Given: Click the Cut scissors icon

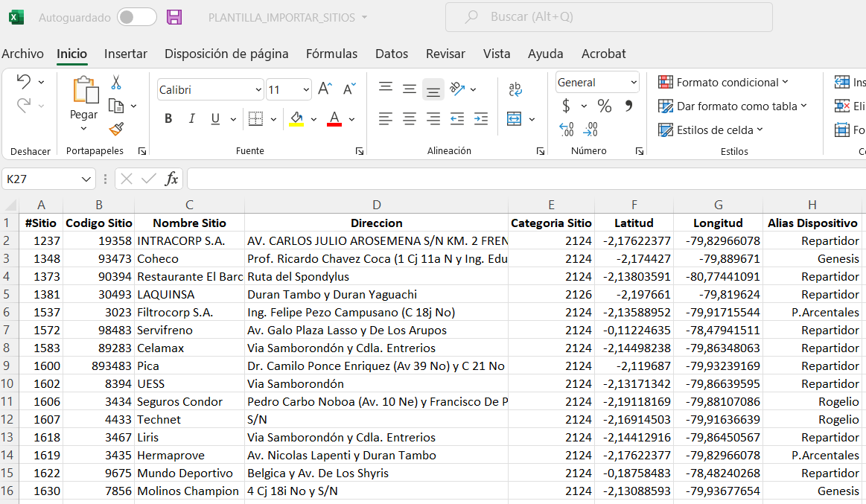Looking at the screenshot, I should tap(116, 82).
